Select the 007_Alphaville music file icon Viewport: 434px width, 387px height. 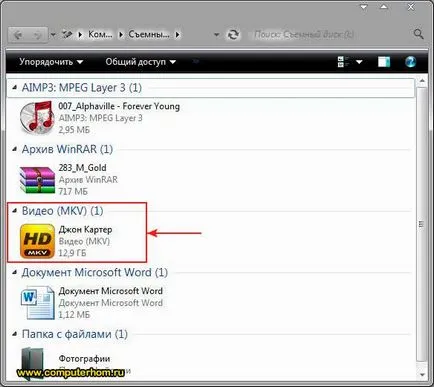(x=36, y=118)
